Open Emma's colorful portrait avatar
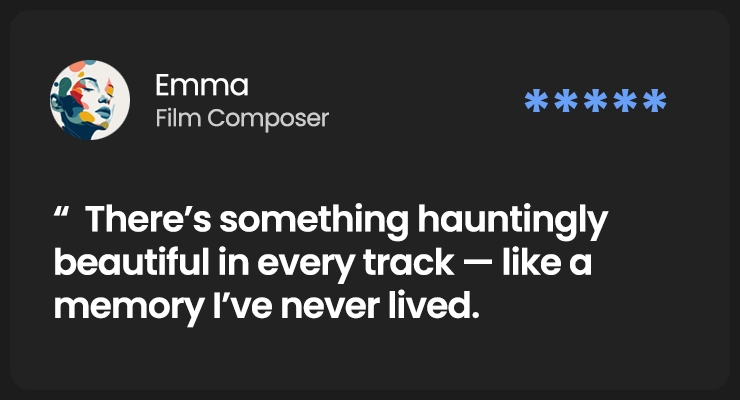Screen dimensions: 740x400 pyautogui.click(x=90, y=100)
